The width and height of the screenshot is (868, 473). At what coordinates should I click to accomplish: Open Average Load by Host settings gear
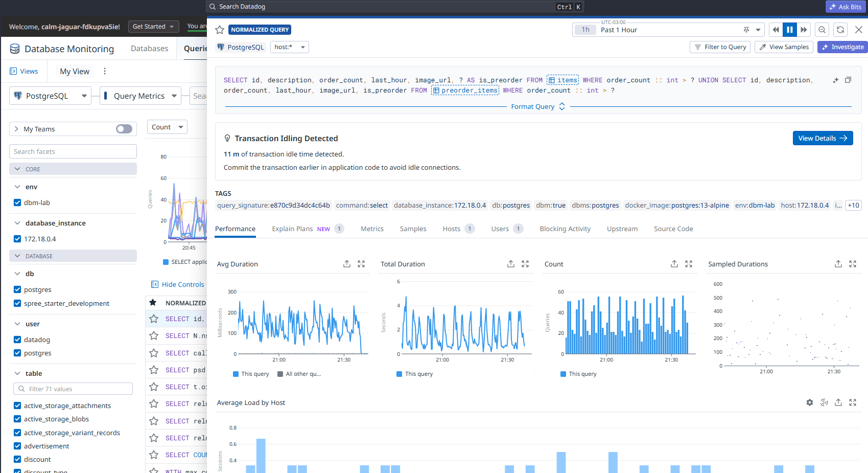pos(810,402)
